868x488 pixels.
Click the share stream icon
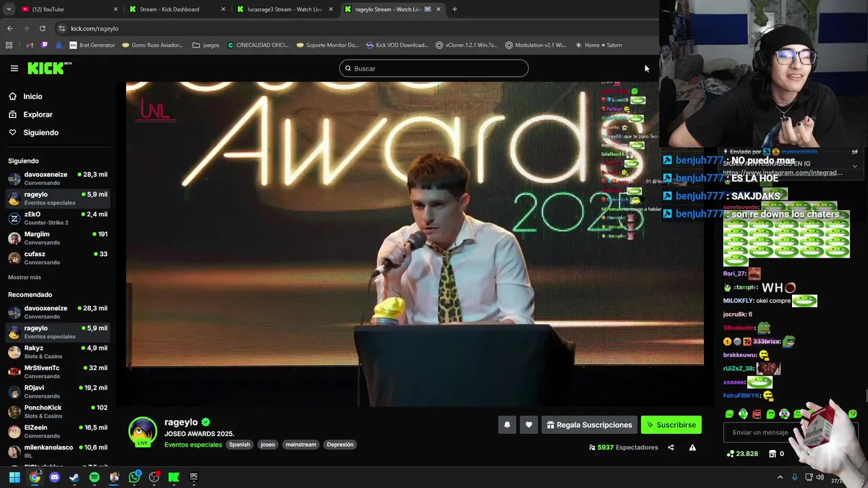tap(671, 447)
